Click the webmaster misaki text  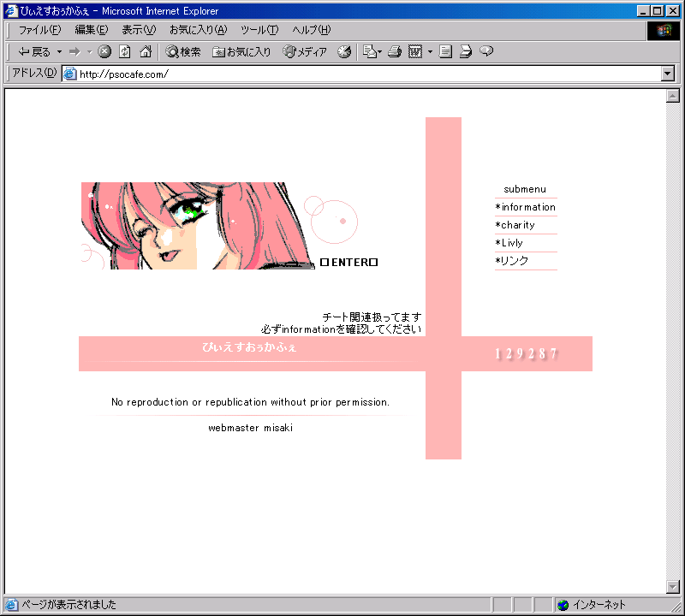[x=250, y=428]
